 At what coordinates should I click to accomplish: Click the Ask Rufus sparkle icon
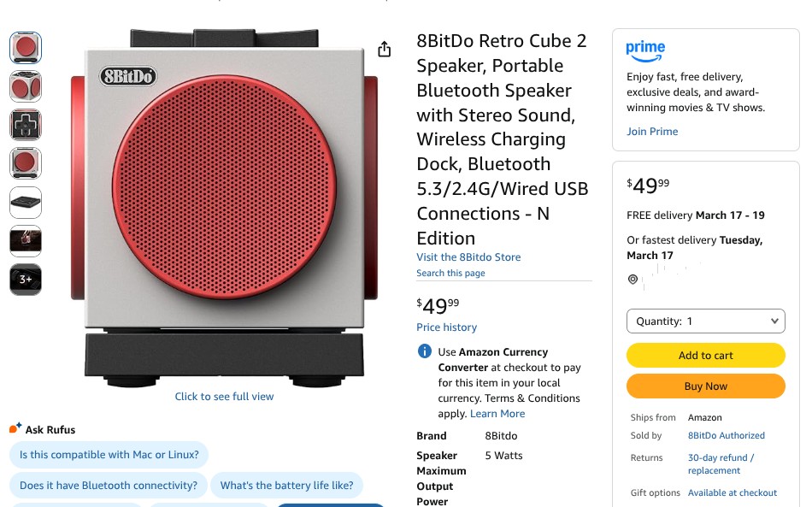pyautogui.click(x=15, y=428)
